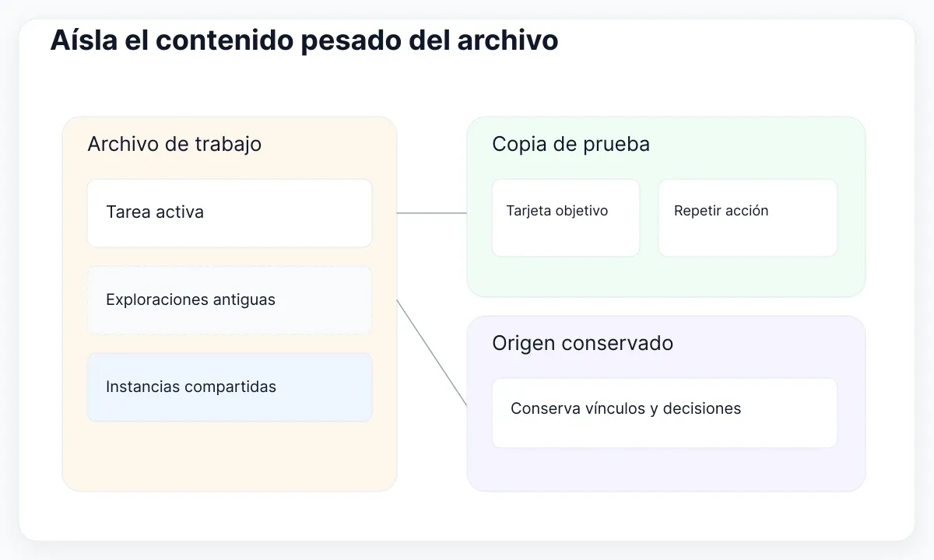Select the 'Instancias compartidas' card
This screenshot has width=934, height=560.
[x=230, y=387]
